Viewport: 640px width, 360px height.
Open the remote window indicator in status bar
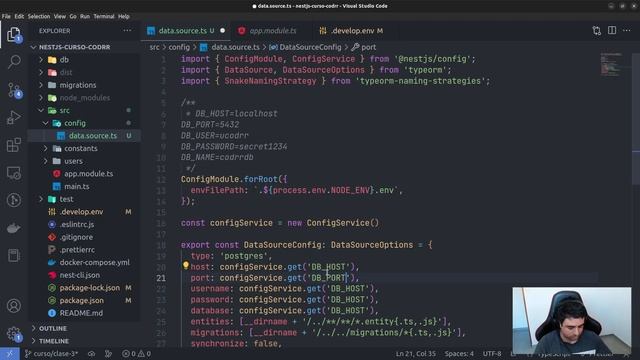9,353
